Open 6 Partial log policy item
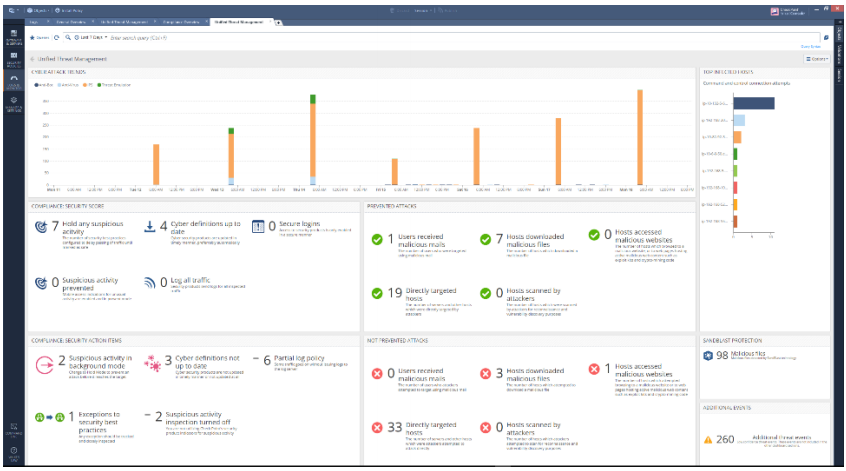Viewport: 846px width, 471px height. tap(301, 362)
